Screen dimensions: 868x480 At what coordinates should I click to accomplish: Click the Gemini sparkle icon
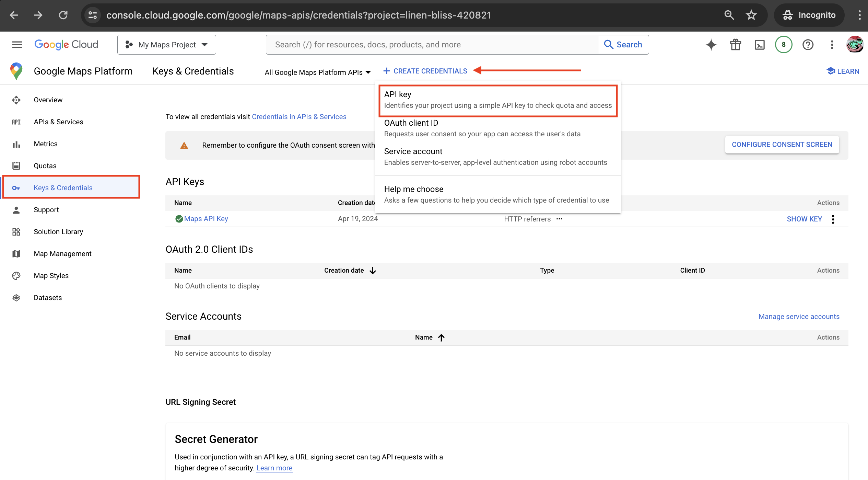[711, 45]
